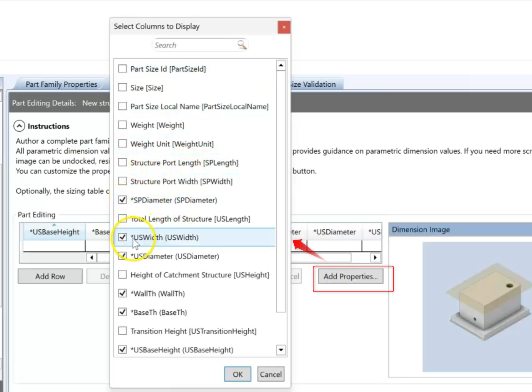Click the scroll-up arrow in the columns list

pos(281,65)
